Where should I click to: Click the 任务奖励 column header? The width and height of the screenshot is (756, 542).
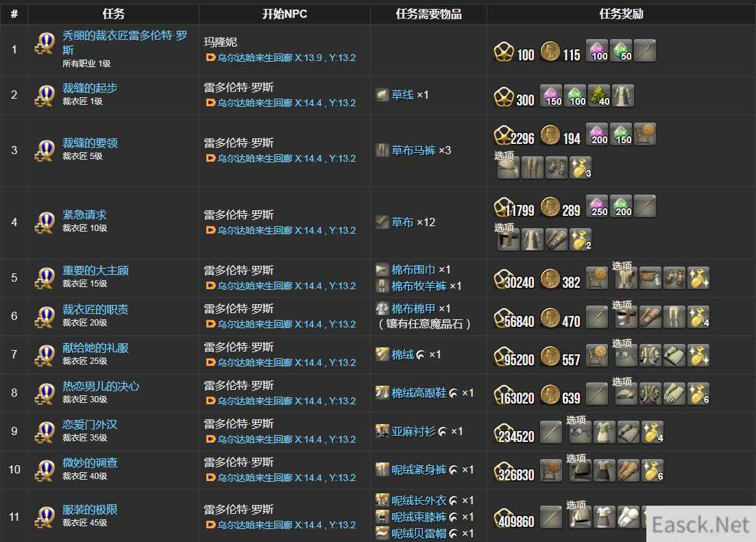point(621,14)
